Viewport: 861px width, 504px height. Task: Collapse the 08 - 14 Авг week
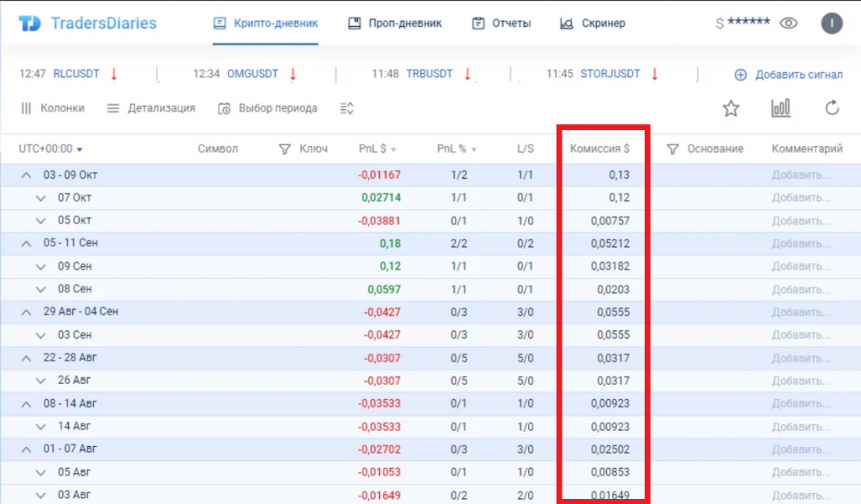tap(26, 404)
